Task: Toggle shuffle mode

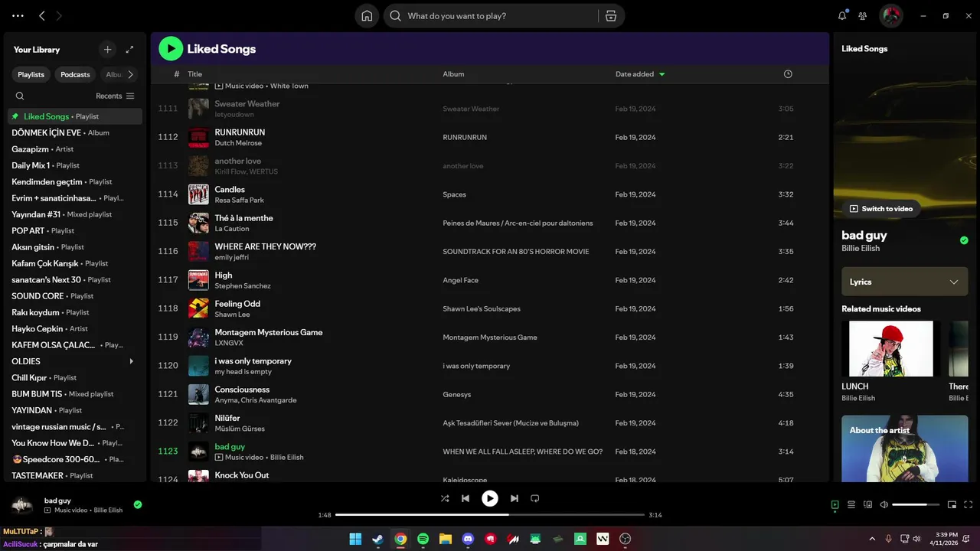Action: (445, 498)
